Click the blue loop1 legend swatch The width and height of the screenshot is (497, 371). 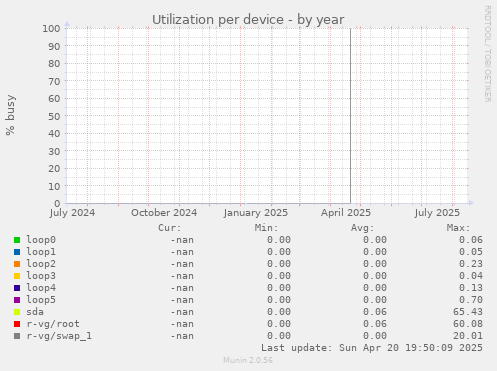pos(17,252)
